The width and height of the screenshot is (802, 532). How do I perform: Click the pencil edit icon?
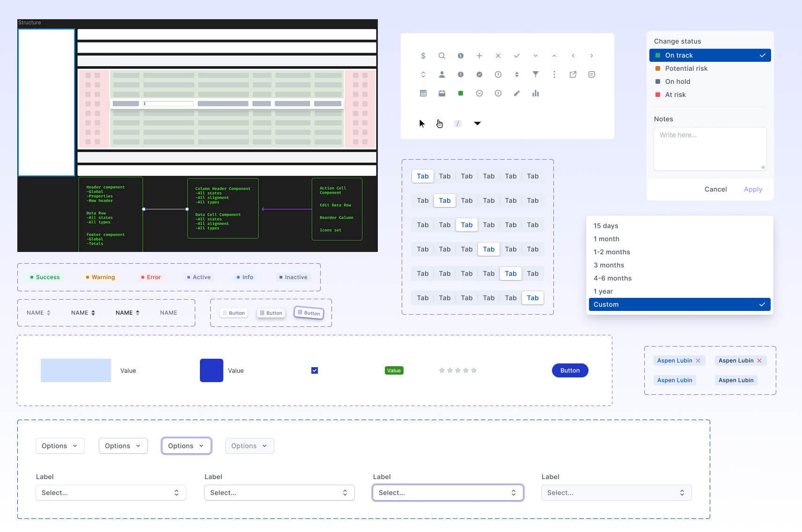(517, 94)
